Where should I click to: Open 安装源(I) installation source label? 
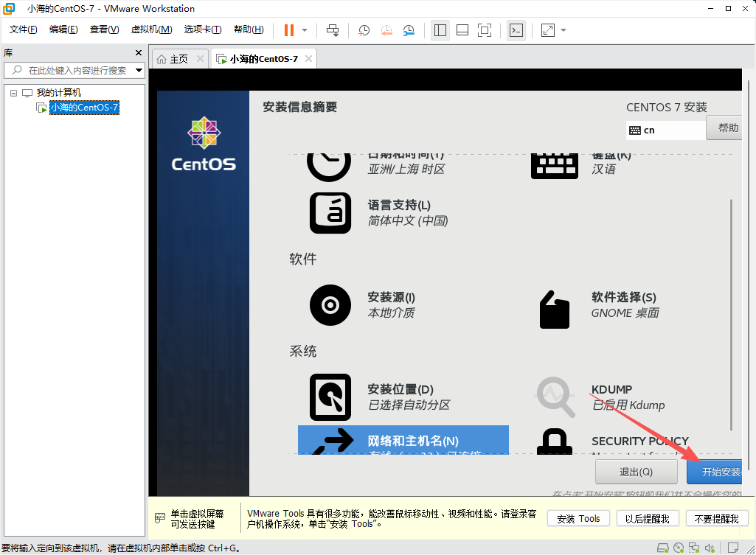tap(392, 297)
